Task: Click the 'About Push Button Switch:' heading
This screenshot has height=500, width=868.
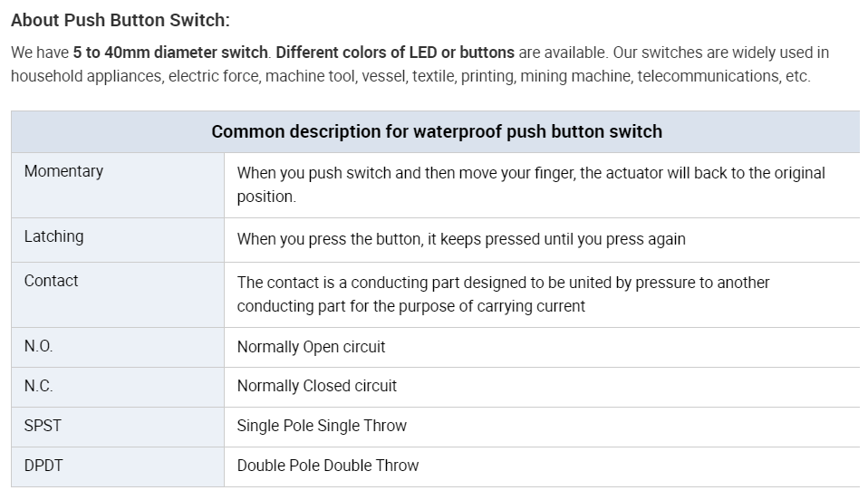Action: click(x=121, y=20)
